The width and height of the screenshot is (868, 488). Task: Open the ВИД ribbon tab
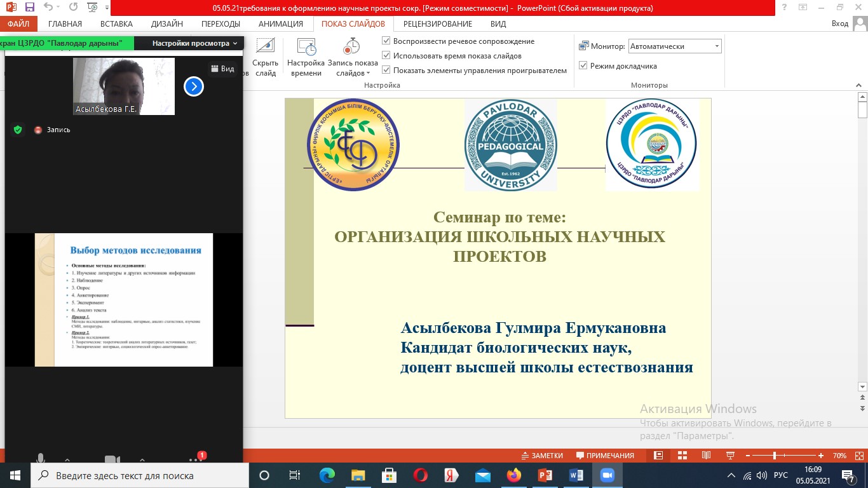[x=498, y=24]
